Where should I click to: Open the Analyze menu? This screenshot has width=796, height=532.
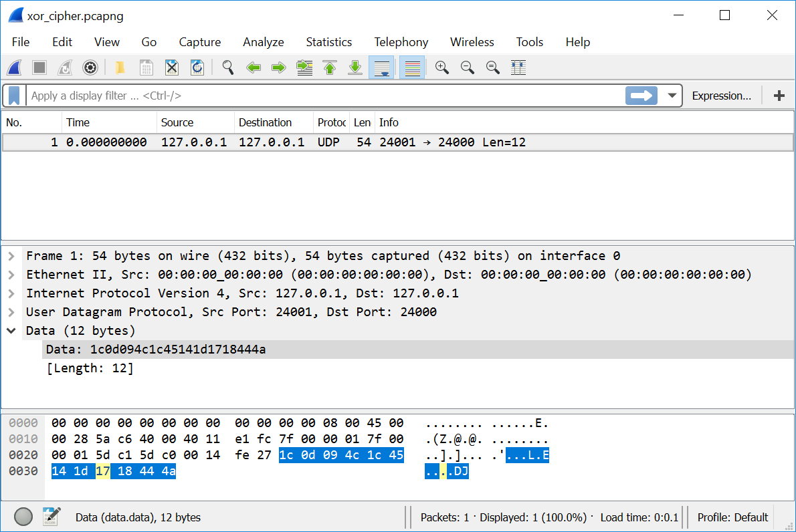pos(263,42)
